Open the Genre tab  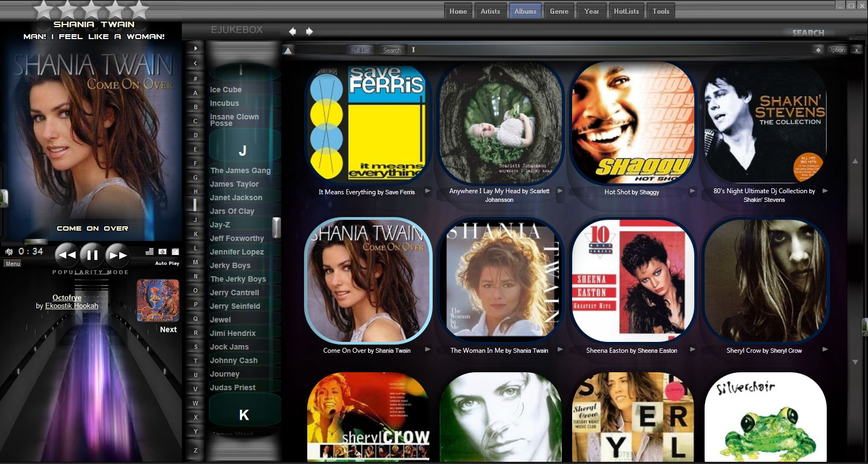[x=559, y=11]
